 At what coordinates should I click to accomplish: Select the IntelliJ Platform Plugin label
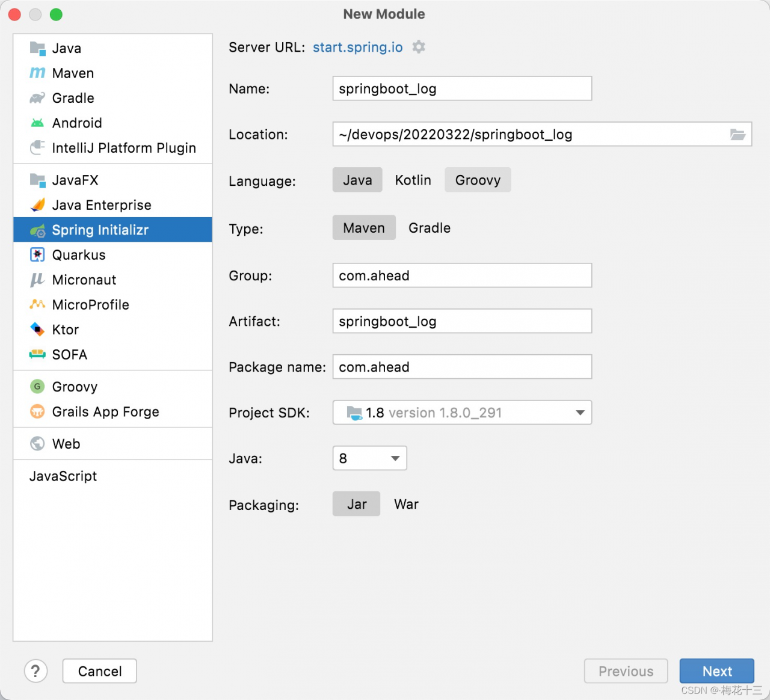124,148
